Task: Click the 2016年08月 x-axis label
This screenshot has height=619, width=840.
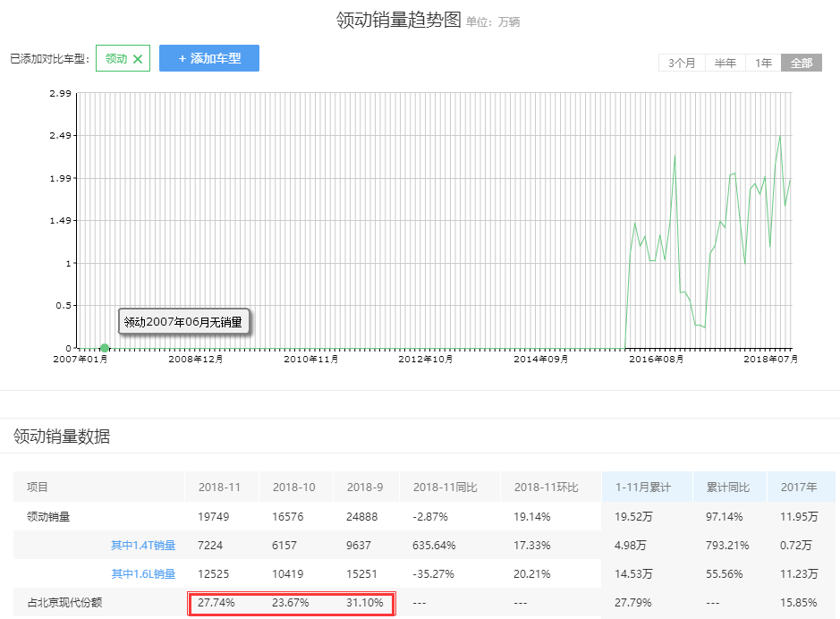Action: click(656, 360)
